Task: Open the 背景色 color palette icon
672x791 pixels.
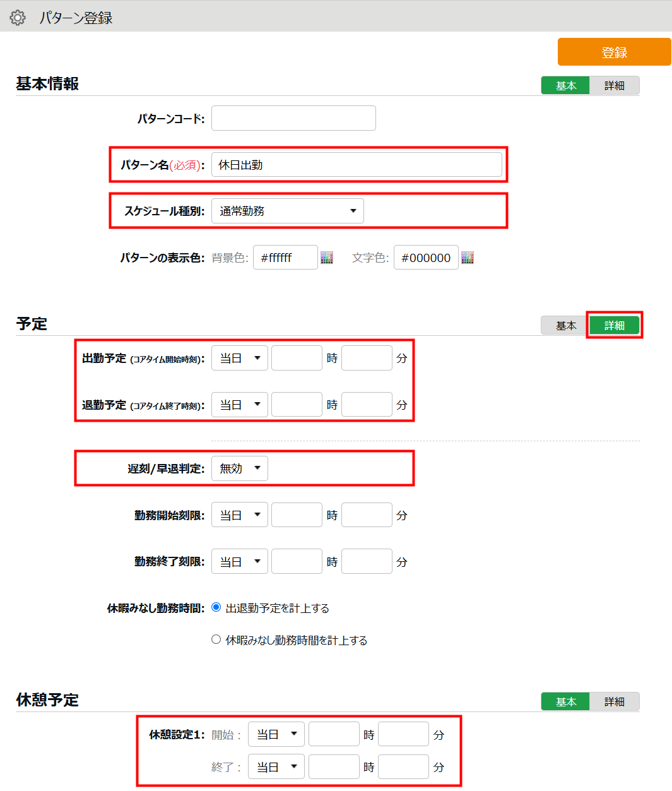Action: coord(327,258)
